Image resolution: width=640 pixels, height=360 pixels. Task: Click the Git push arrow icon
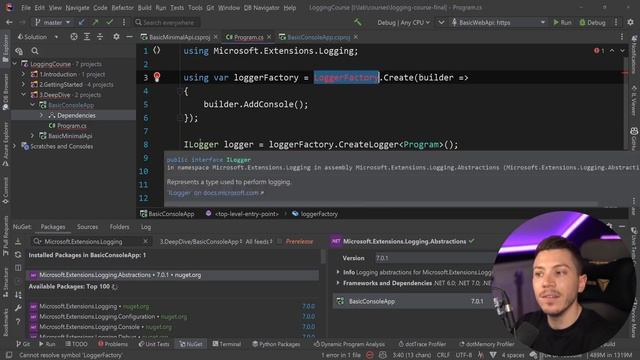pos(96,22)
